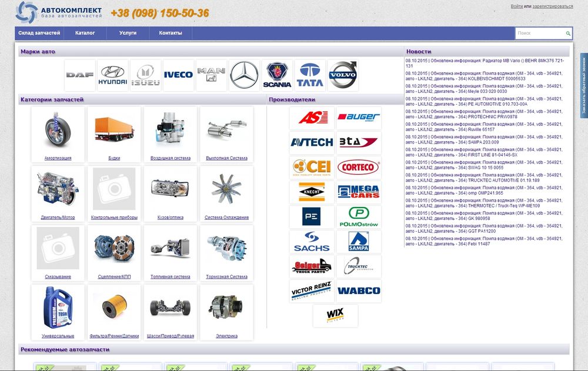Open the CEI manufacturer logo

pos(312,168)
